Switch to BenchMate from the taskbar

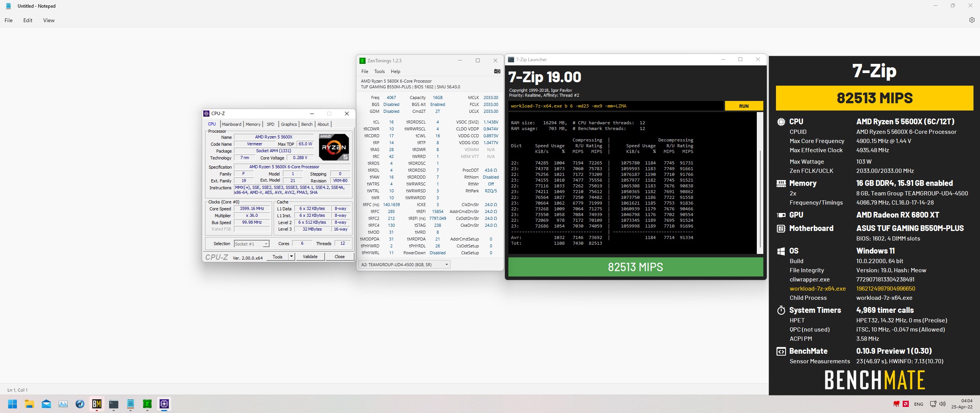pos(97,404)
